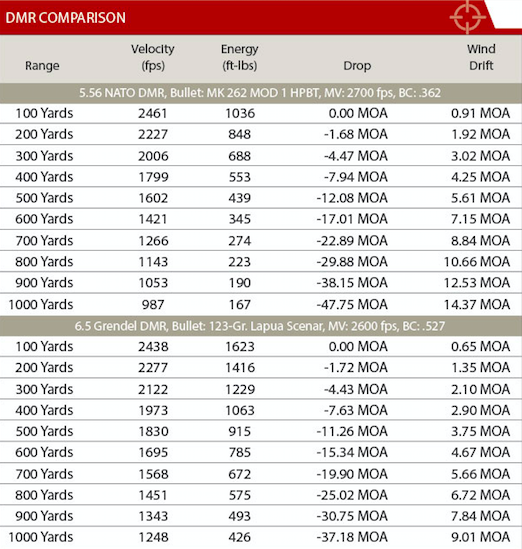Click velocity value 1973
Screen dimensions: 522x549
tap(153, 410)
